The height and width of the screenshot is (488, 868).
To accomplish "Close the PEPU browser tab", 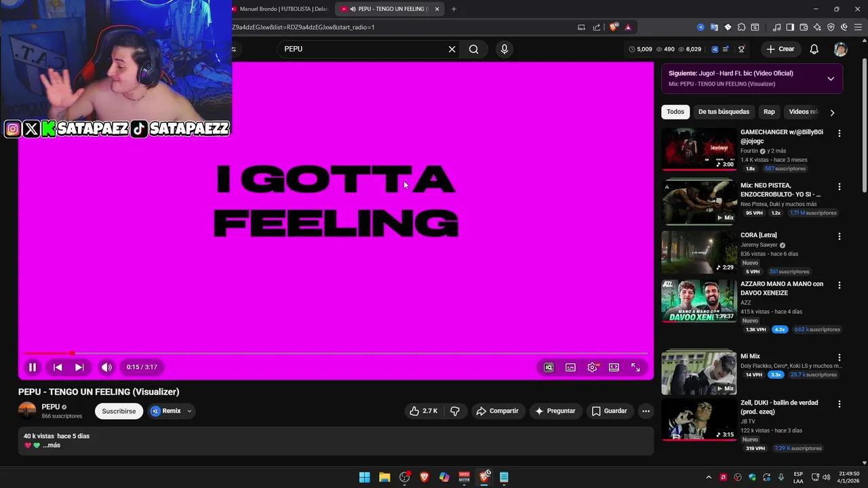I will coord(437,9).
